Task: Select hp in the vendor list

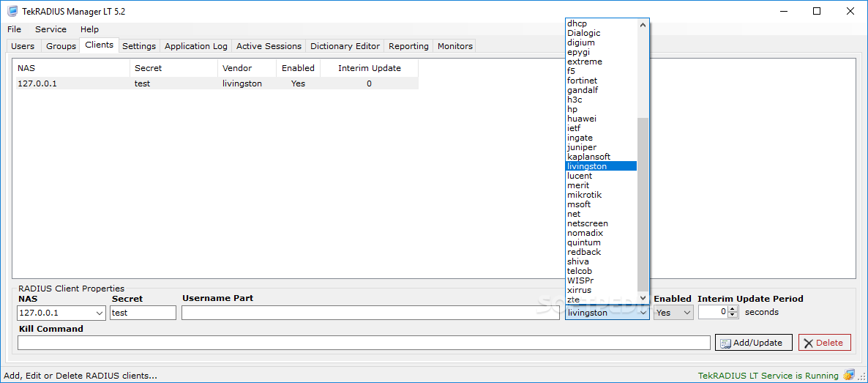Action: [601, 109]
